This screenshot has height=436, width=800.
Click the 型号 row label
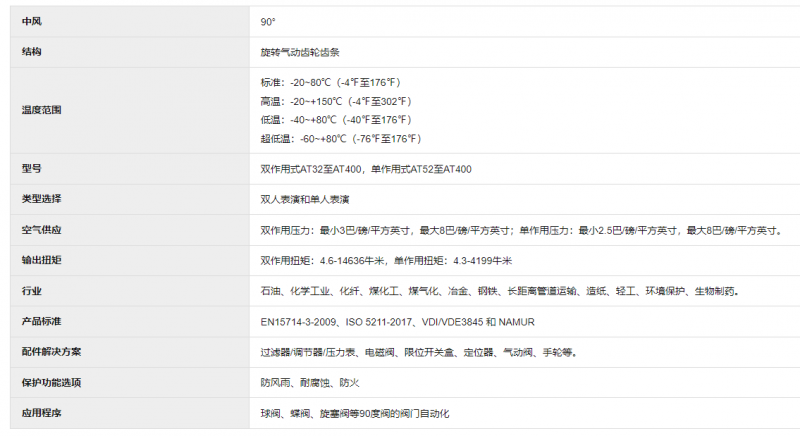coord(33,169)
